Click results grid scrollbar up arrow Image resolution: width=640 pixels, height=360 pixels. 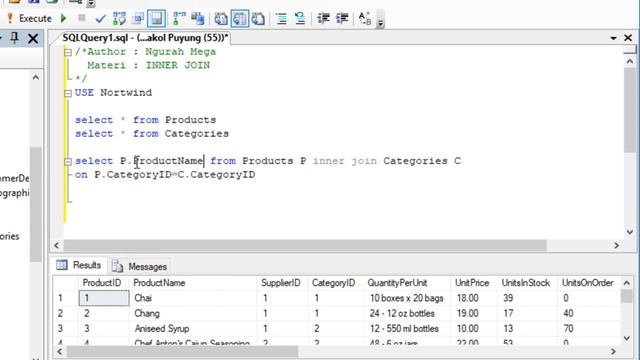coord(627,283)
